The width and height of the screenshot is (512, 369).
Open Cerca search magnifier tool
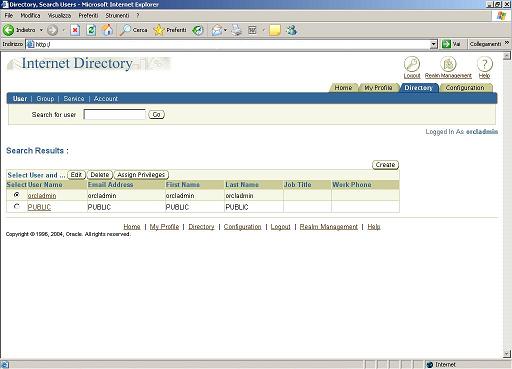(x=134, y=30)
